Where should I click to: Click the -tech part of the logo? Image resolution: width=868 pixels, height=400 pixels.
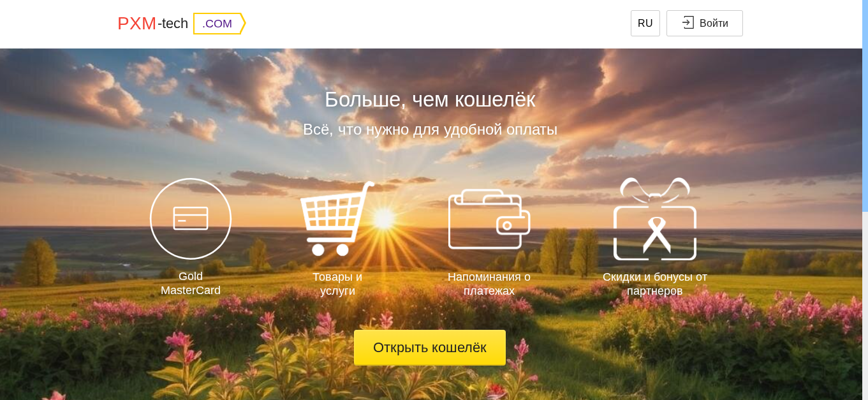[x=173, y=24]
